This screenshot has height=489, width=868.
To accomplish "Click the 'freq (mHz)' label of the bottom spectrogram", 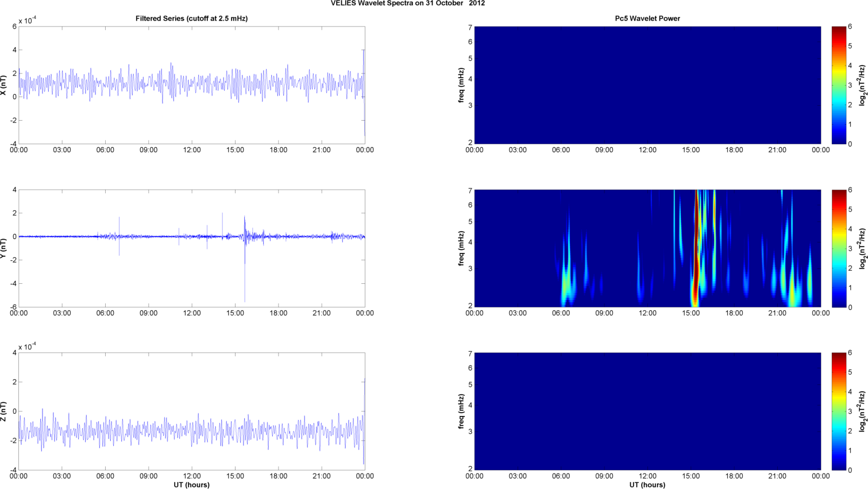I will click(461, 411).
